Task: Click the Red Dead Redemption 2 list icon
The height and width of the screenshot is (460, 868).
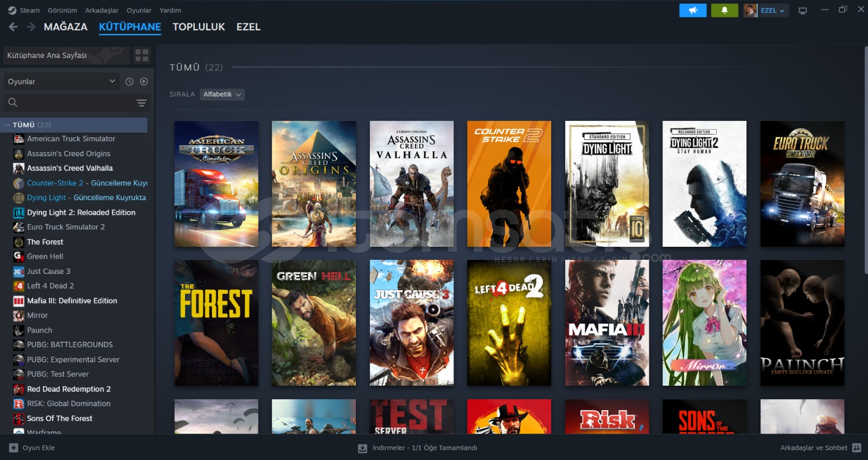Action: pyautogui.click(x=18, y=389)
